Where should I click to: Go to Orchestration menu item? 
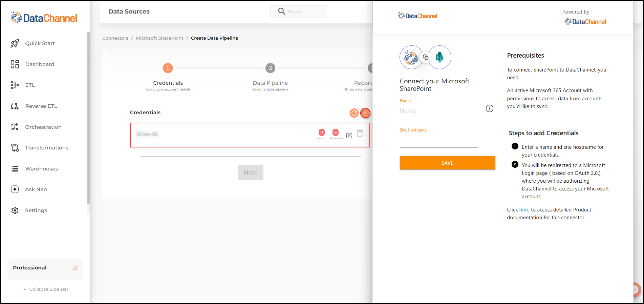tap(43, 127)
